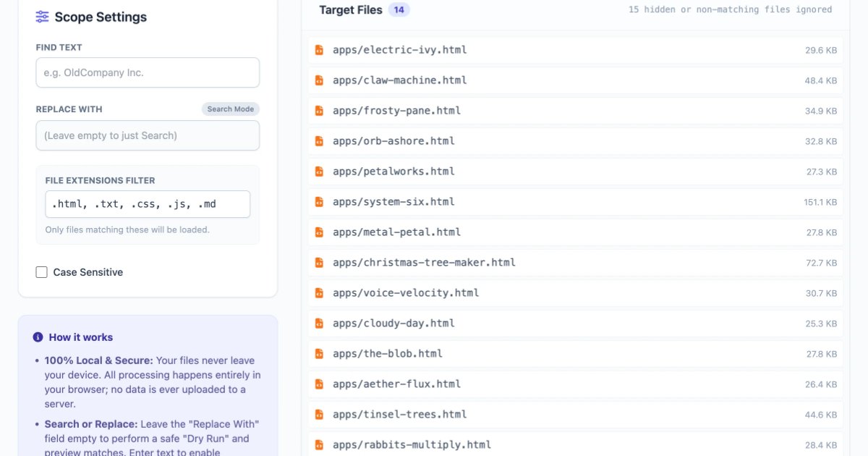The image size is (868, 456).
Task: Select apps/voice-velocity.html file name
Action: tap(406, 293)
